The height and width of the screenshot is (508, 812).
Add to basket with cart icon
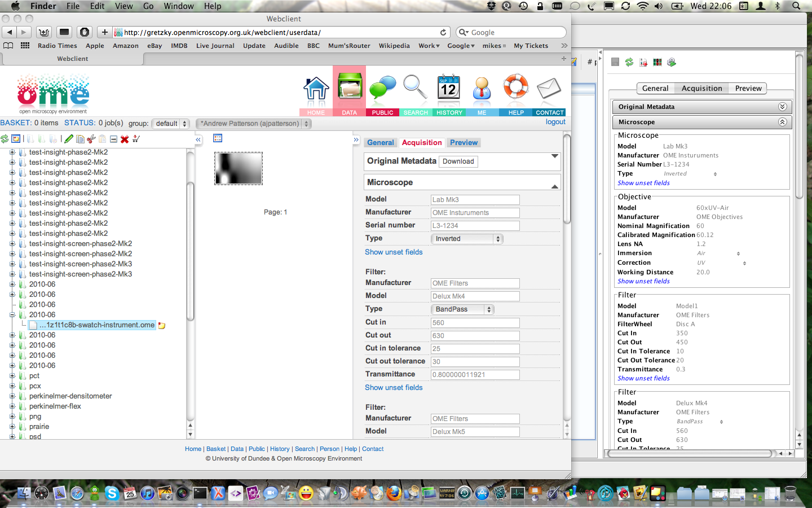click(x=136, y=139)
